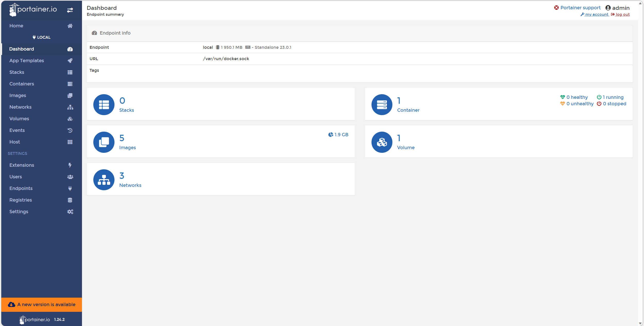The width and height of the screenshot is (644, 326).
Task: Open Containers in the sidebar
Action: pos(22,84)
